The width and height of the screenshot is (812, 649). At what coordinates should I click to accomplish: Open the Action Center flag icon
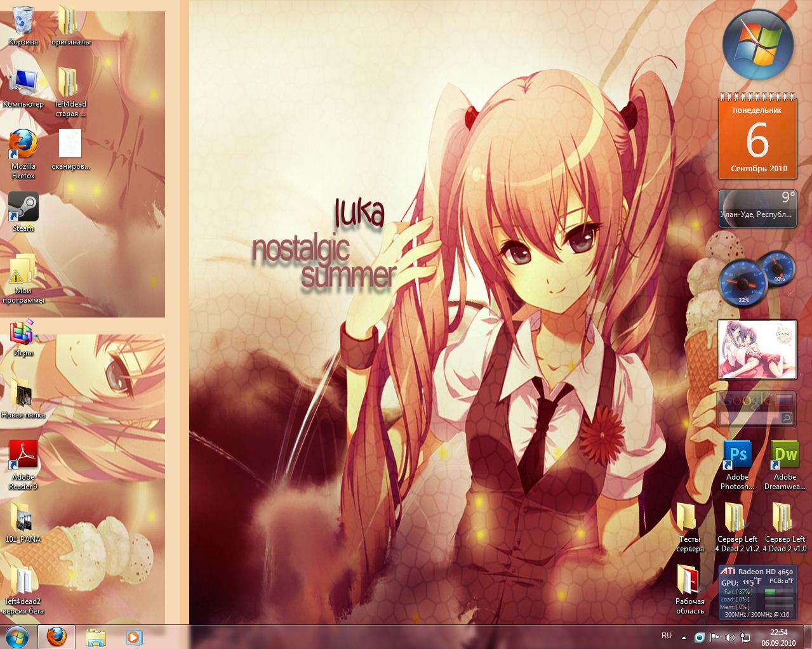pyautogui.click(x=714, y=637)
